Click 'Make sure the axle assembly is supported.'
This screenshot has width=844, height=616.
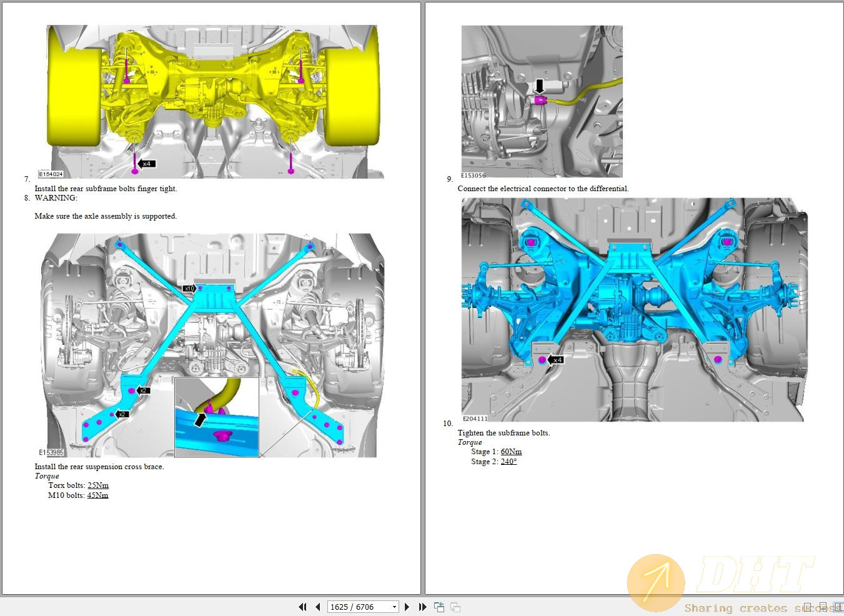click(106, 216)
